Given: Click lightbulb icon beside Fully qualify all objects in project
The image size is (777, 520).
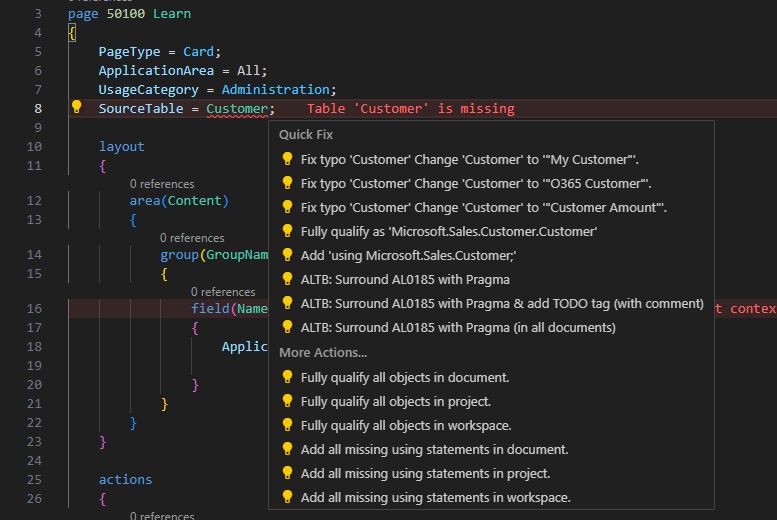Looking at the screenshot, I should pyautogui.click(x=287, y=401).
